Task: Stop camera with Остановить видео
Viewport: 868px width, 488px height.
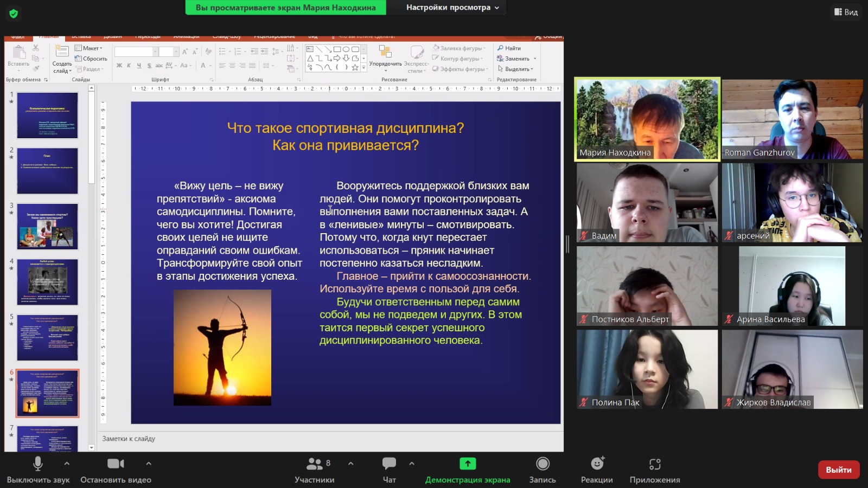Action: click(116, 470)
